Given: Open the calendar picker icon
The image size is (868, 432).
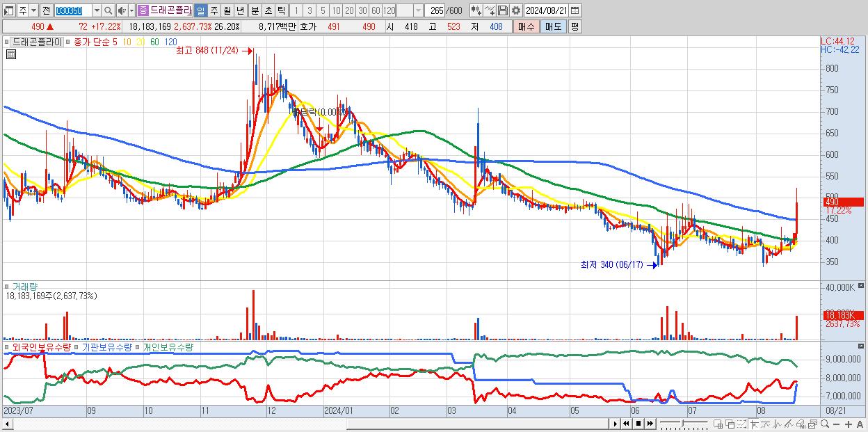Looking at the screenshot, I should pos(574,10).
